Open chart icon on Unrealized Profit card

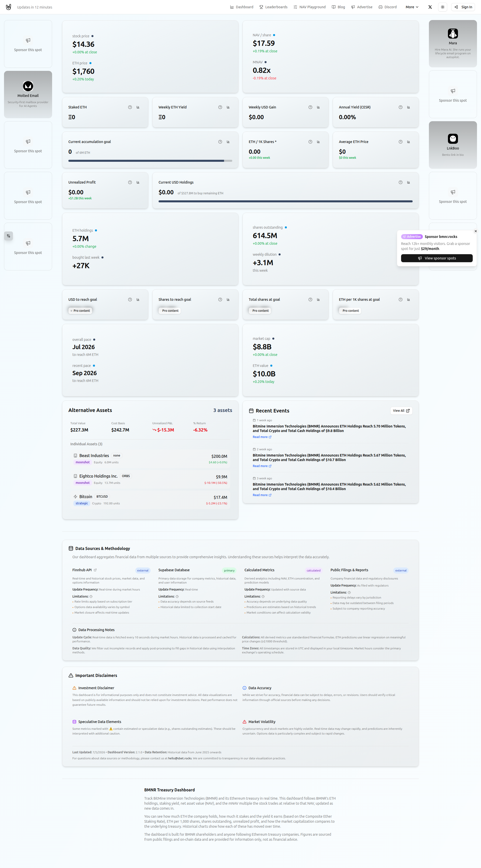pos(138,182)
